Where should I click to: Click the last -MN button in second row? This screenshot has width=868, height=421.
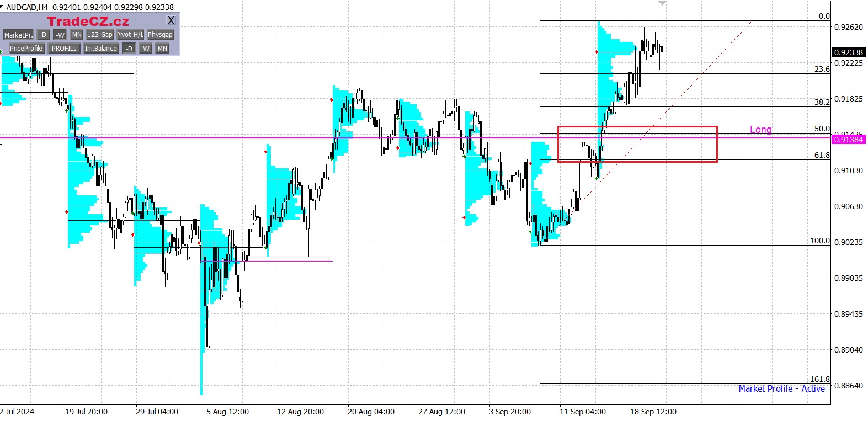[x=162, y=49]
